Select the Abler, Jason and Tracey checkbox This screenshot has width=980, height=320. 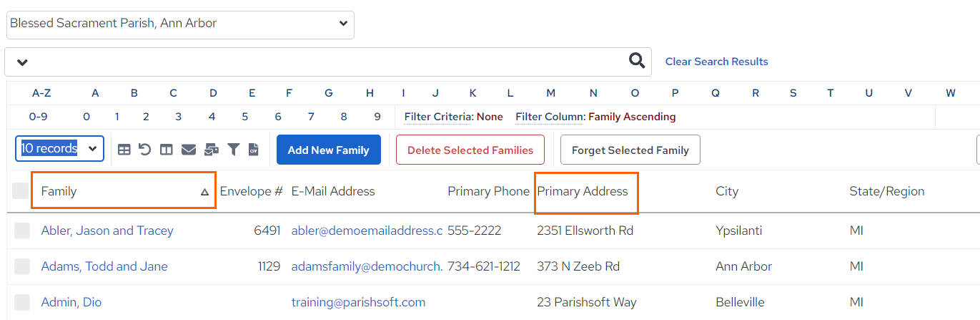pos(22,231)
